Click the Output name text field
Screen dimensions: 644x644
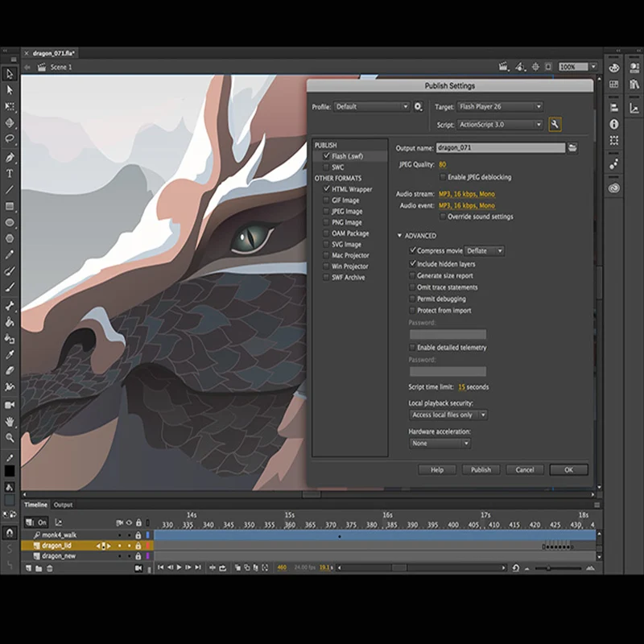(x=500, y=148)
